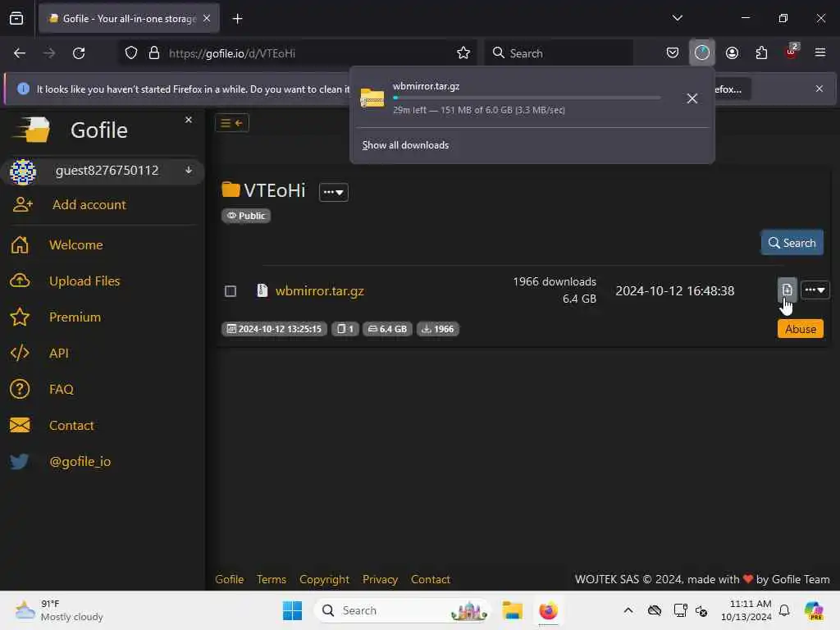840x630 pixels.
Task: Bookmark this page with the star
Action: 463,53
